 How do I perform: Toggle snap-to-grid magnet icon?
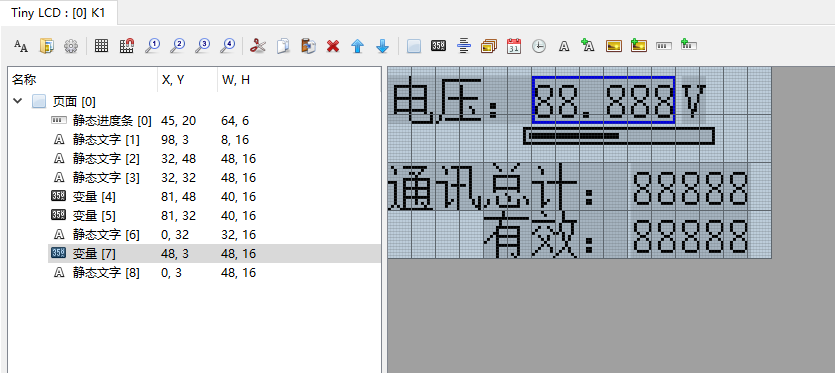pos(127,46)
